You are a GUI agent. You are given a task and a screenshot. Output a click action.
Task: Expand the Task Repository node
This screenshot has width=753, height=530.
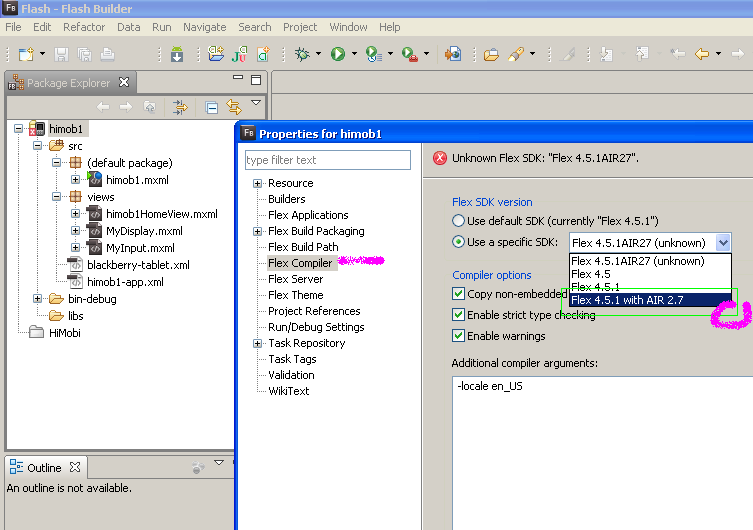coord(257,343)
